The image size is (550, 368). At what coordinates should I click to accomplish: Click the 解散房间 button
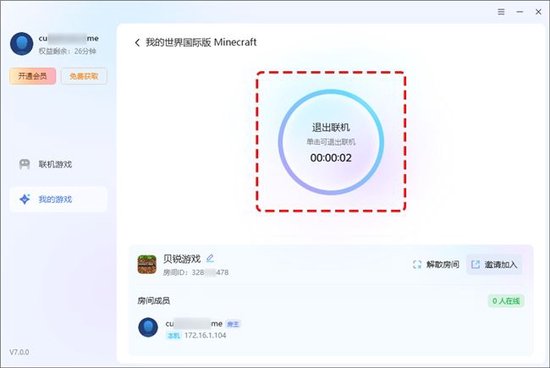[436, 265]
